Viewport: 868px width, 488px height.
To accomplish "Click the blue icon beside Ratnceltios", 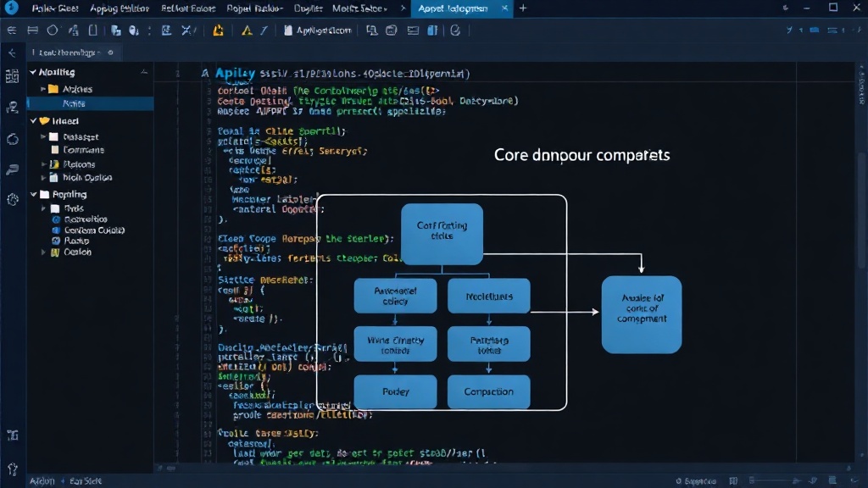I will click(x=56, y=219).
